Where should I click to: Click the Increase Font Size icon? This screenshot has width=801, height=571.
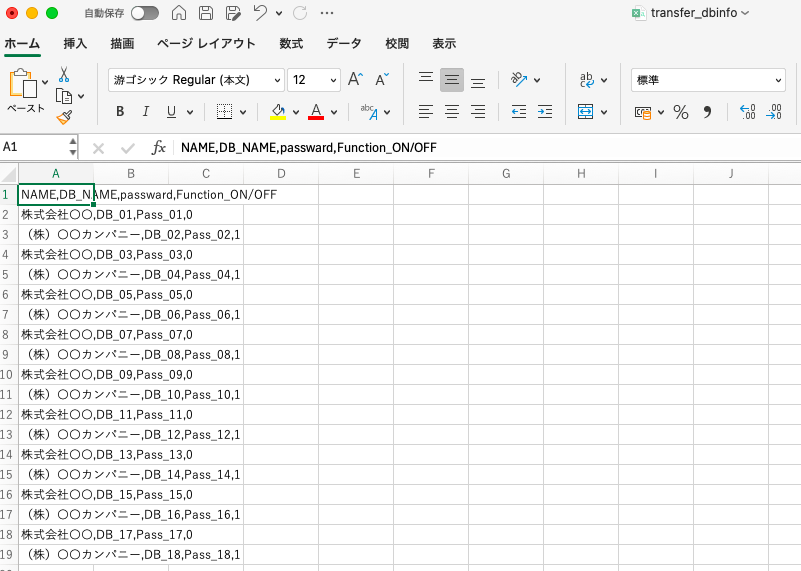[356, 80]
